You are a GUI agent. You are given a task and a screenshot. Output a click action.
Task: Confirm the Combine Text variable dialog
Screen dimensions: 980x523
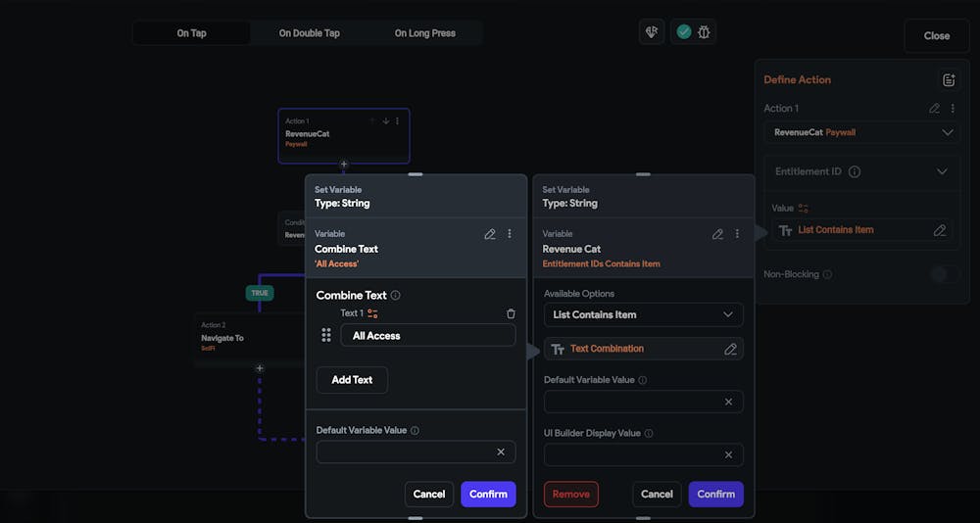tap(488, 495)
